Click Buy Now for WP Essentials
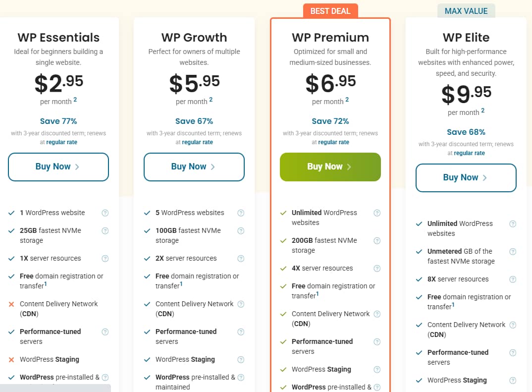532x392 pixels. pos(58,167)
